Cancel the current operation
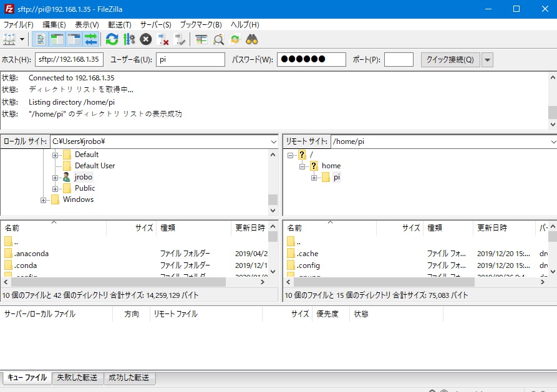This screenshot has height=392, width=557. pyautogui.click(x=146, y=39)
